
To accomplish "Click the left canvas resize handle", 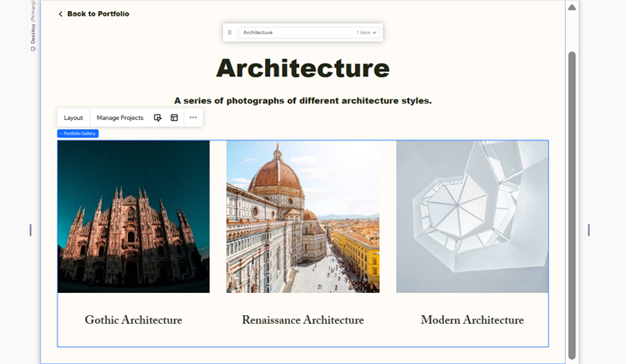I will (31, 230).
